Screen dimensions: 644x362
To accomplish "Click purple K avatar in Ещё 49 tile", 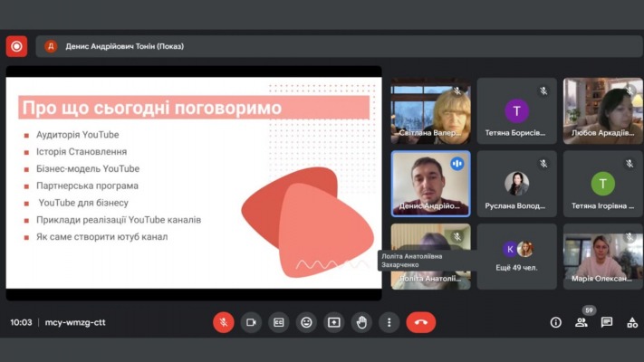I will pos(510,249).
